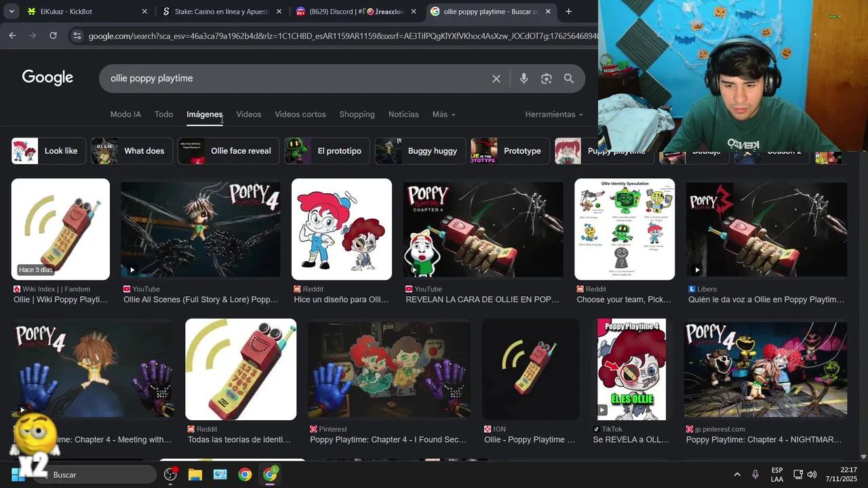Close the ElKukaz - KickBot tab

click(144, 12)
